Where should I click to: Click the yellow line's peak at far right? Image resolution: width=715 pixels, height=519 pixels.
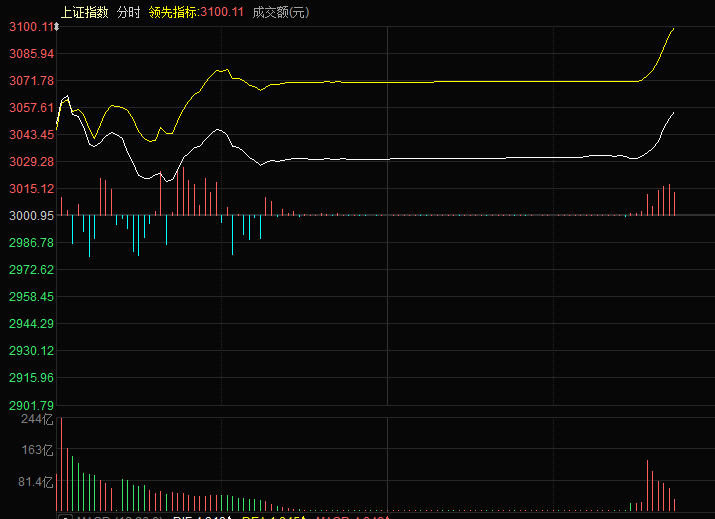[x=673, y=29]
